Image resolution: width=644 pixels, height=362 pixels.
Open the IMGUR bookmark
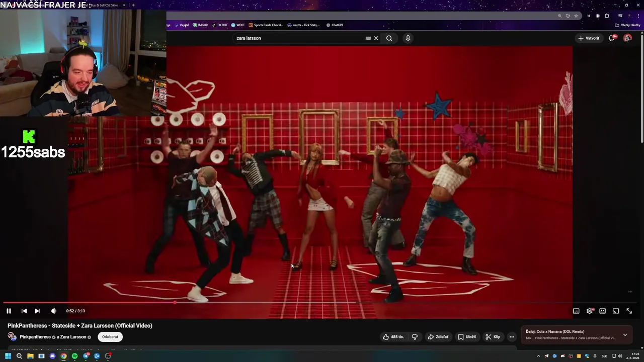point(200,25)
